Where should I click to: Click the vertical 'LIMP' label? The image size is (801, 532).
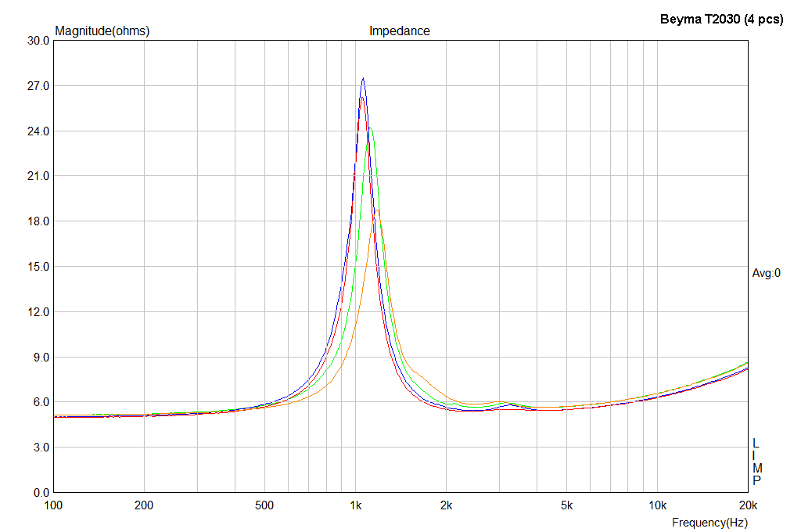point(757,462)
